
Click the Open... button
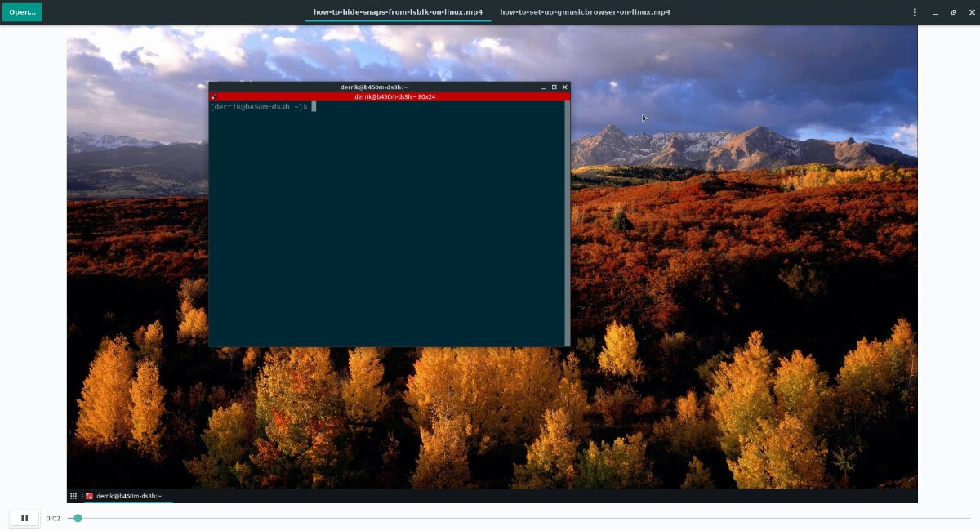tap(22, 12)
